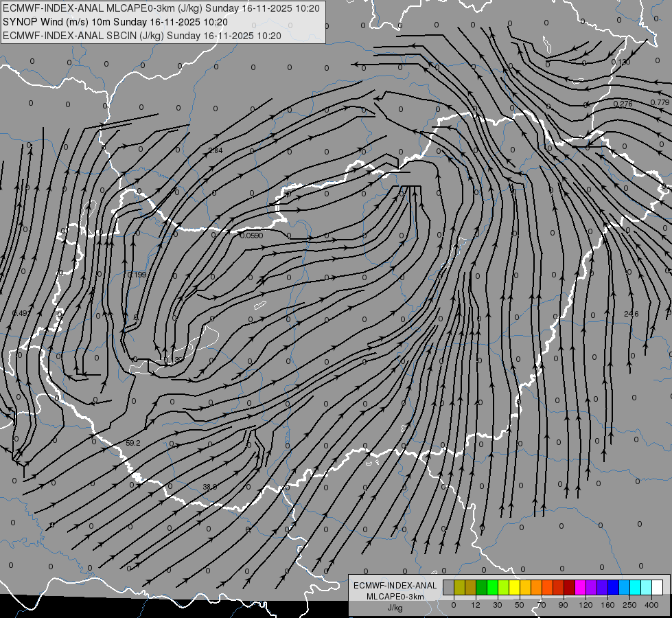This screenshot has width=672, height=618.
Task: Select the white legend swatch
Action: [x=658, y=588]
